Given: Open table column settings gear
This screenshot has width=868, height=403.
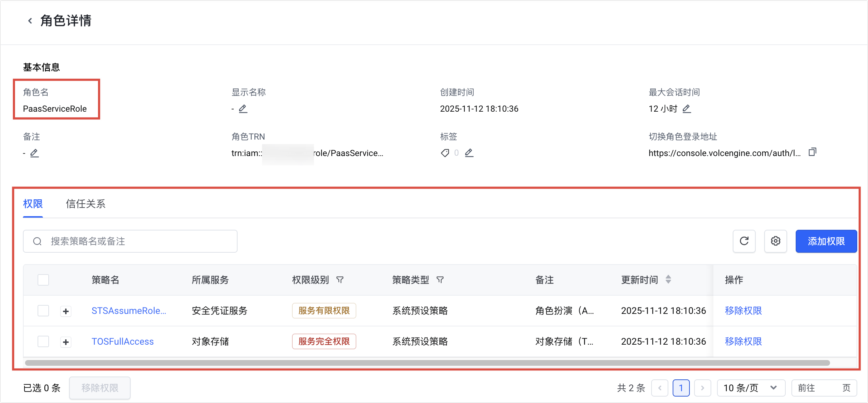Looking at the screenshot, I should tap(775, 241).
